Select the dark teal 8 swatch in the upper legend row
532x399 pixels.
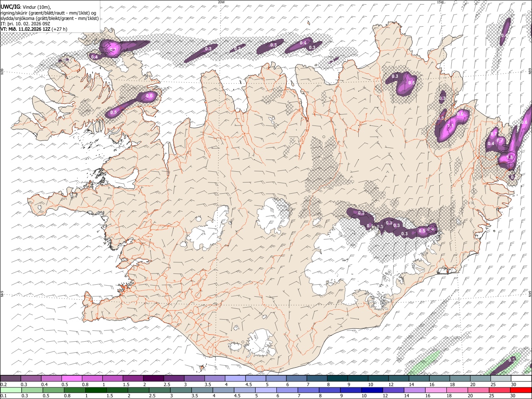(337, 379)
